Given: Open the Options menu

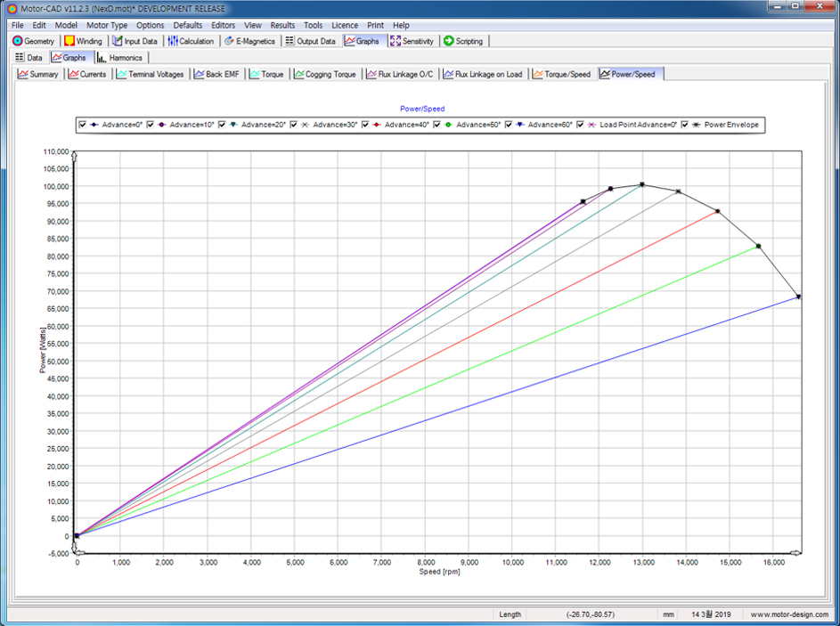Looking at the screenshot, I should click(x=150, y=25).
